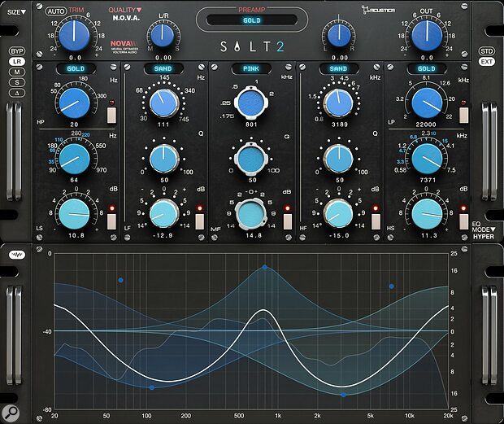Click the HF frequency knob reading 3189

(338, 103)
